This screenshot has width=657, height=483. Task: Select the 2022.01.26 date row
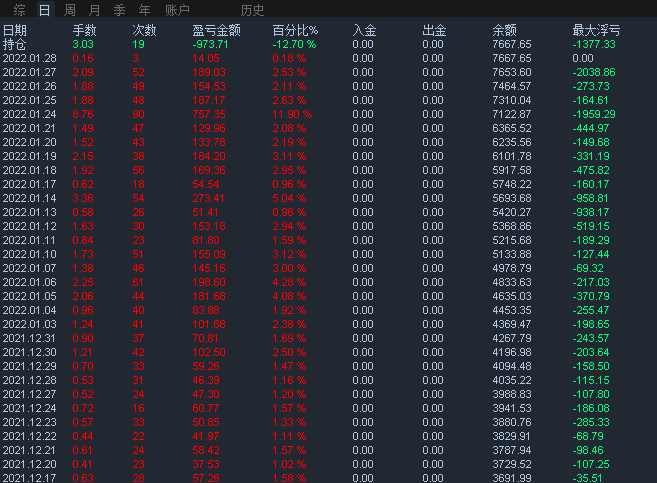(x=29, y=86)
